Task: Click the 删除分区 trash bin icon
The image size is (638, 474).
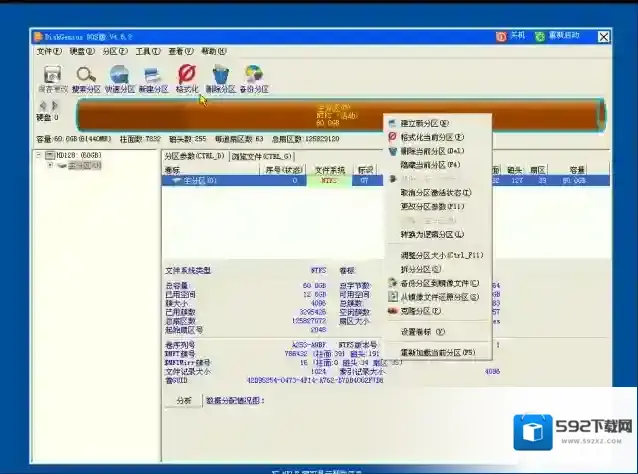Action: (220, 75)
